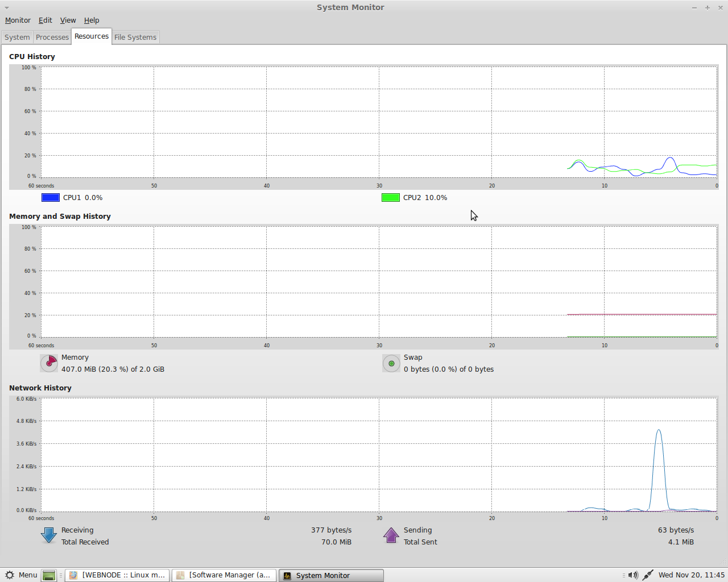Screen dimensions: 728x582
Task: Click the volume speaker tray icon
Action: click(x=632, y=575)
